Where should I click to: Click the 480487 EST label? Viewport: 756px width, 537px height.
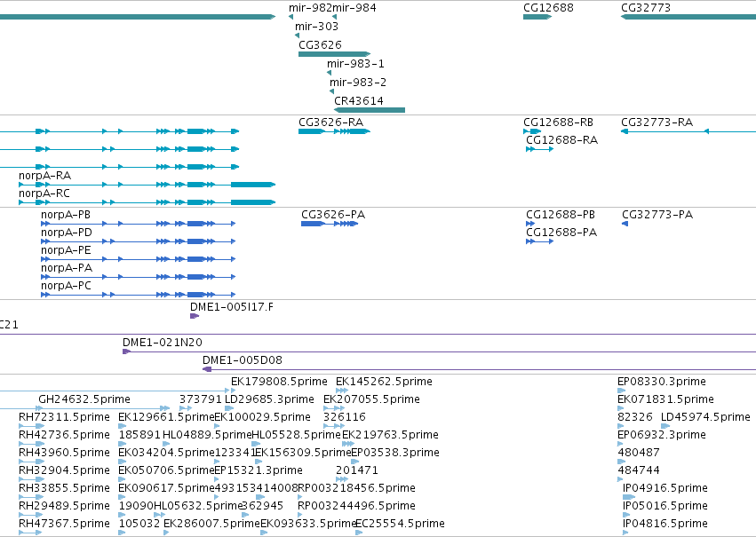(x=639, y=453)
